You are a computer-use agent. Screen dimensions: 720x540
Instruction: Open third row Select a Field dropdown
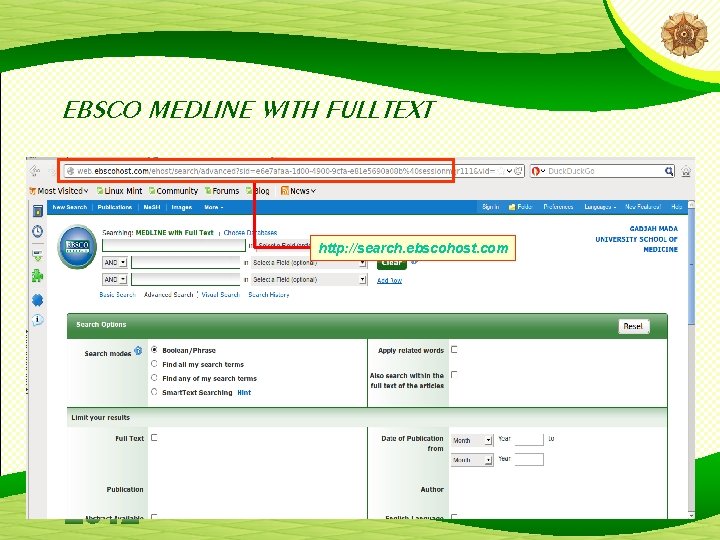pyautogui.click(x=309, y=279)
